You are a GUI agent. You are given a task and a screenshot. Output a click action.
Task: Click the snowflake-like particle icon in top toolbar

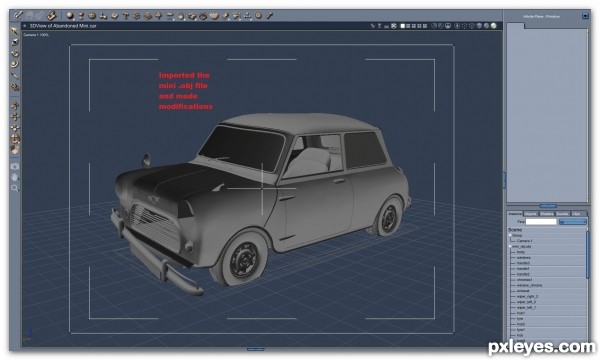pos(137,16)
